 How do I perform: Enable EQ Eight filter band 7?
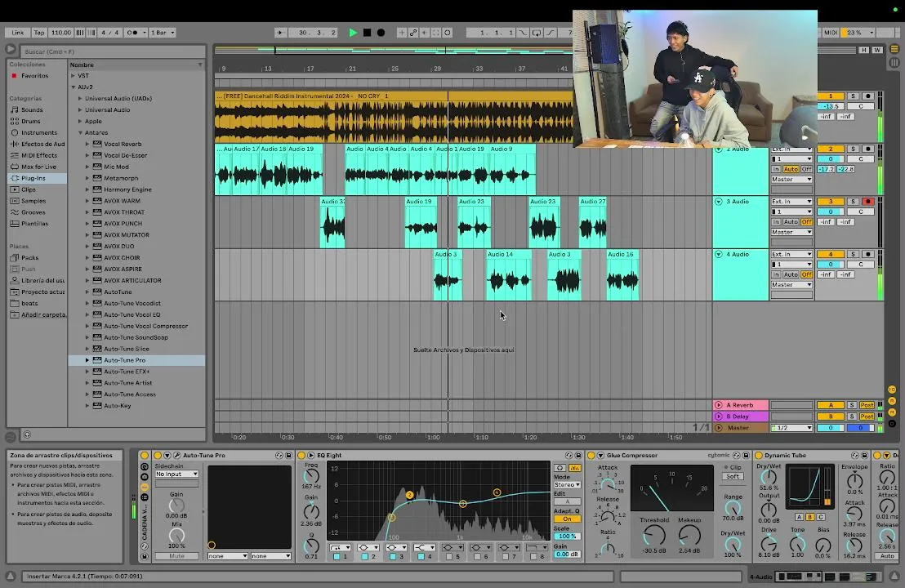click(505, 556)
